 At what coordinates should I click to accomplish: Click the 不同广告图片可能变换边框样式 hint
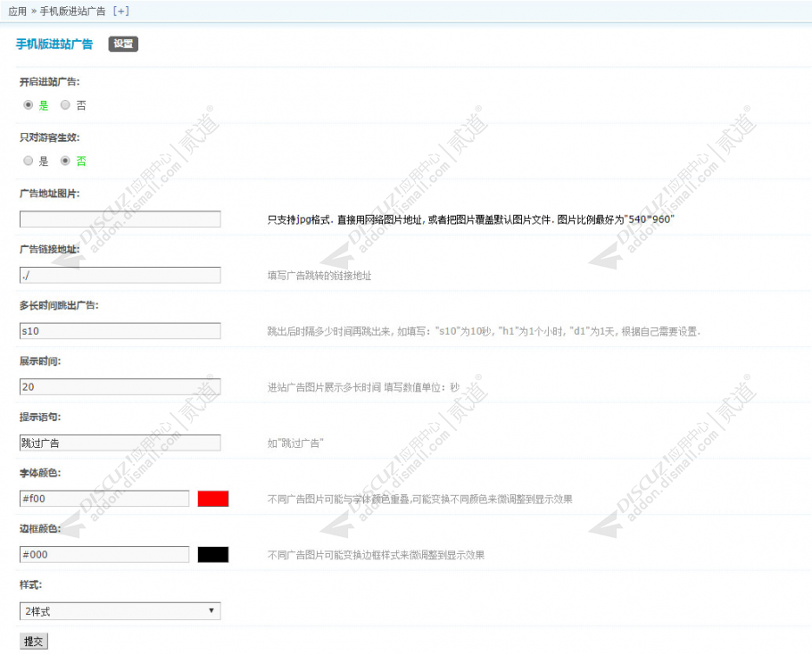pos(376,555)
